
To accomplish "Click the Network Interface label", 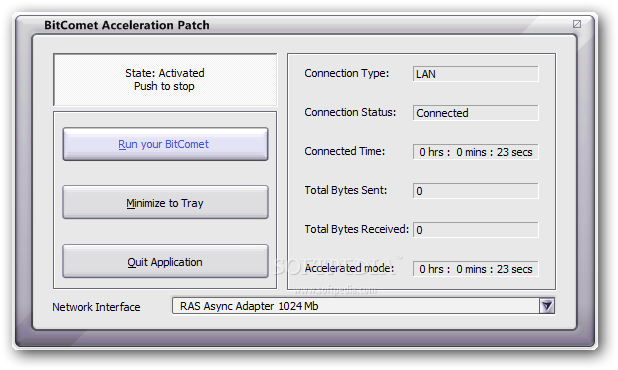I will point(96,307).
